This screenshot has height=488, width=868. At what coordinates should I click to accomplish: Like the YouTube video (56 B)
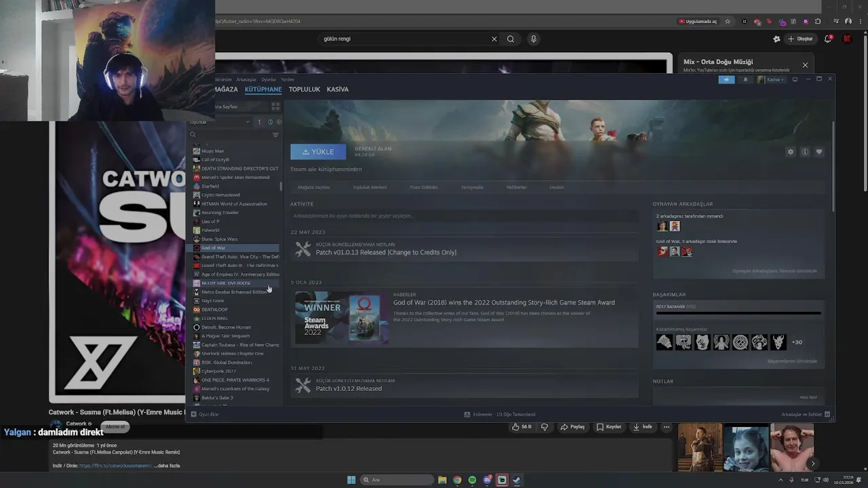(521, 427)
